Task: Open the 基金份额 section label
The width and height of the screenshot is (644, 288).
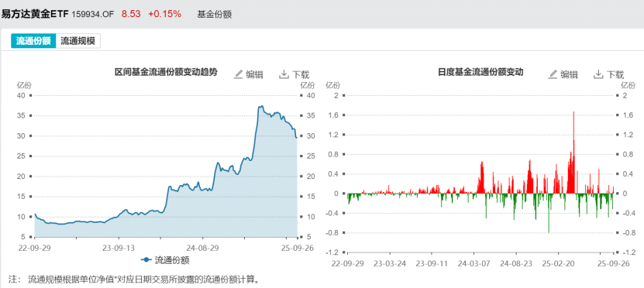Action: point(215,14)
